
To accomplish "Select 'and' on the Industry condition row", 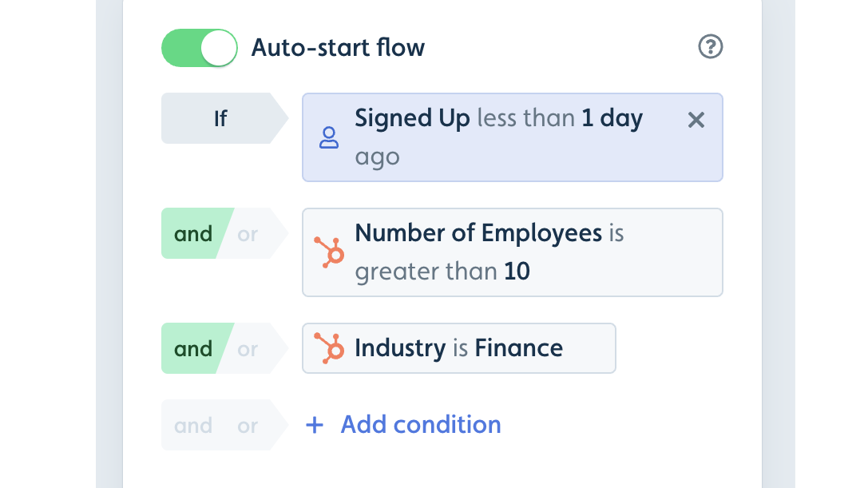I will coord(192,348).
